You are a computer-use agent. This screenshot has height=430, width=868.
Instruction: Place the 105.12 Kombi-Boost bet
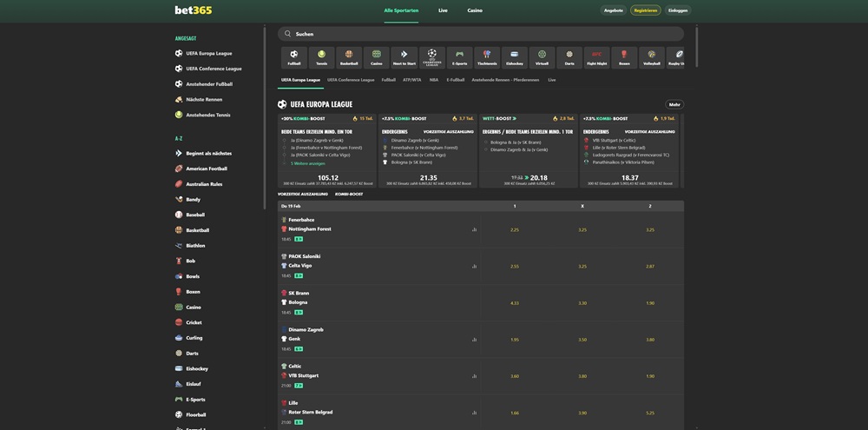pyautogui.click(x=328, y=178)
